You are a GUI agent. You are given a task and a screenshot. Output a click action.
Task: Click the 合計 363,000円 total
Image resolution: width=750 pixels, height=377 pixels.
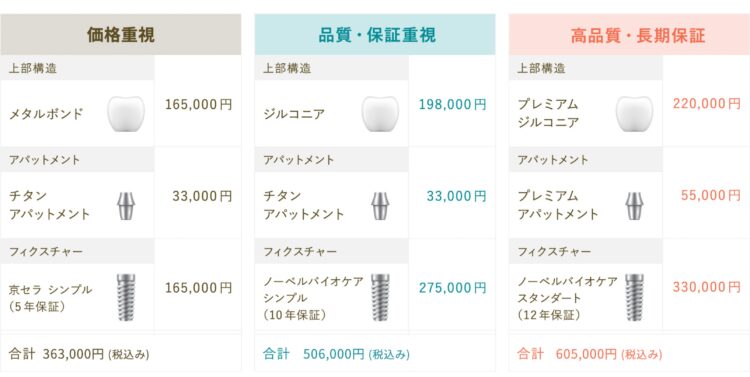pos(79,354)
